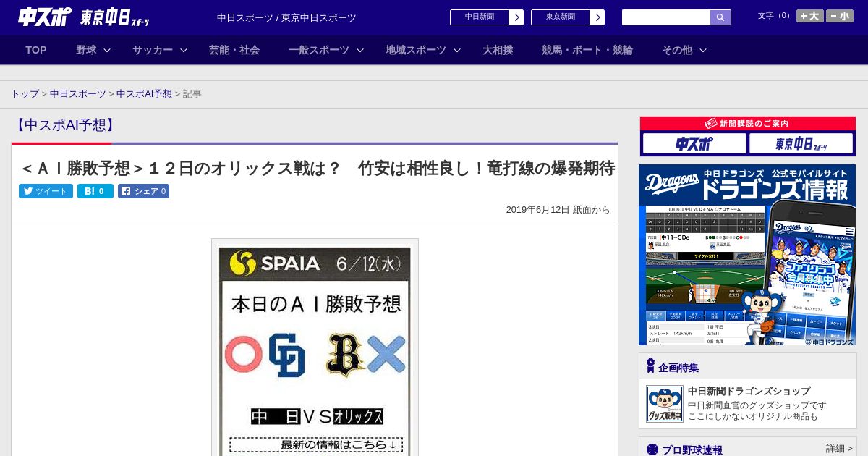The image size is (868, 456).
Task: Open 中日新聞 link button
Action: (x=480, y=17)
